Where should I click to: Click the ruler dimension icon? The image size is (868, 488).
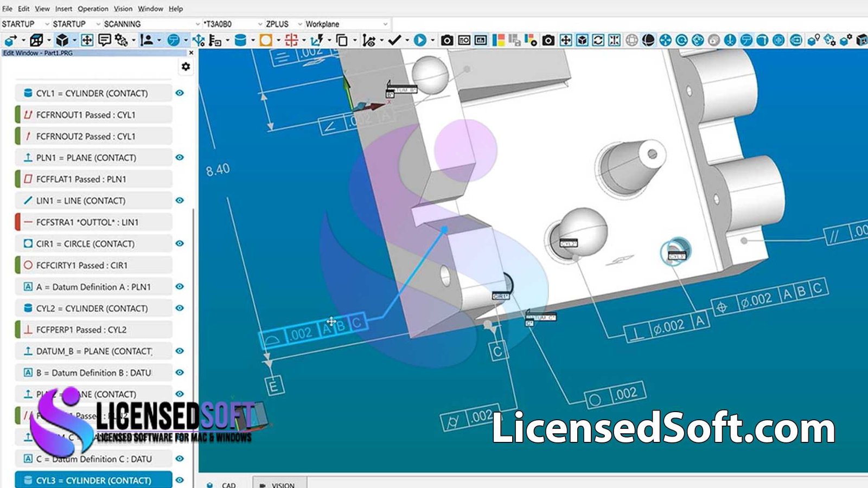(215, 40)
